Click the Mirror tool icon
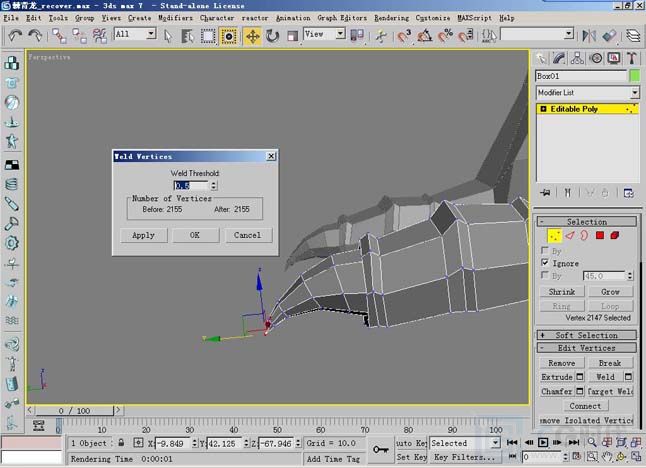 click(x=589, y=36)
